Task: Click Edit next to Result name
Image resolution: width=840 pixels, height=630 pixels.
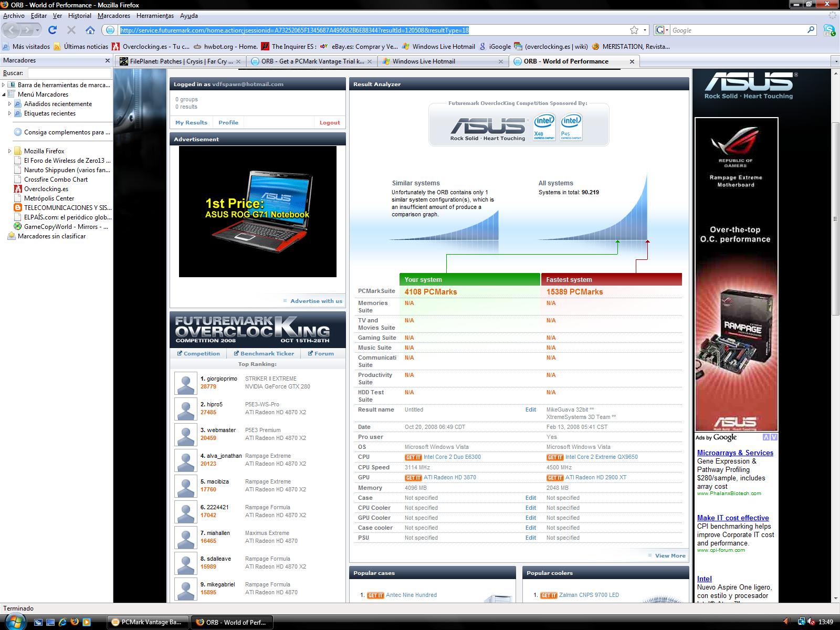Action: pos(531,409)
